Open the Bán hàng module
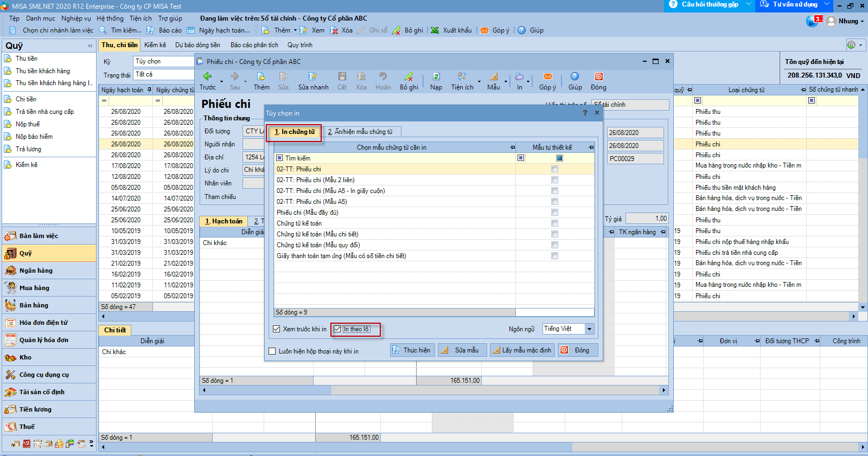This screenshot has width=868, height=456. click(49, 305)
